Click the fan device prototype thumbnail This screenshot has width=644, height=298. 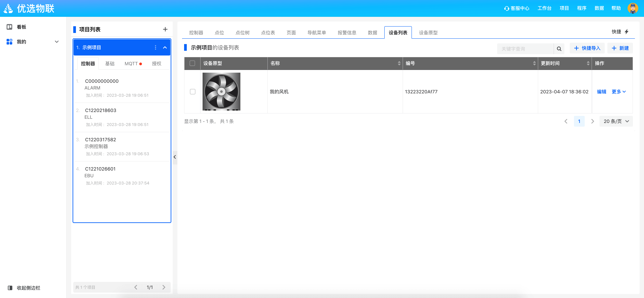click(221, 92)
